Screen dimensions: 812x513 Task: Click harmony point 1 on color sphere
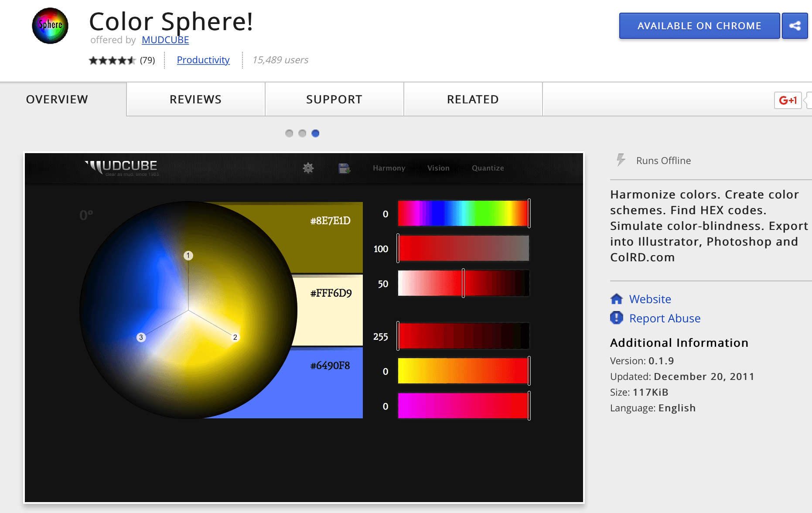pyautogui.click(x=188, y=256)
